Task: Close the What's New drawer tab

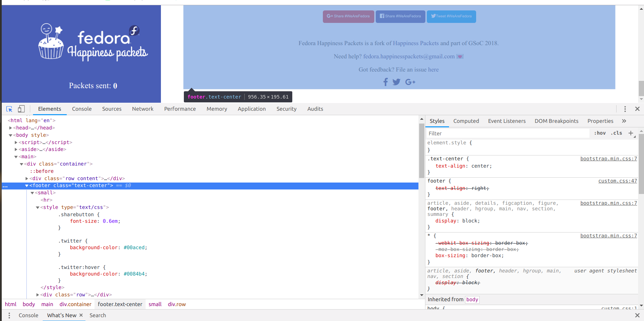Action: 81,315
